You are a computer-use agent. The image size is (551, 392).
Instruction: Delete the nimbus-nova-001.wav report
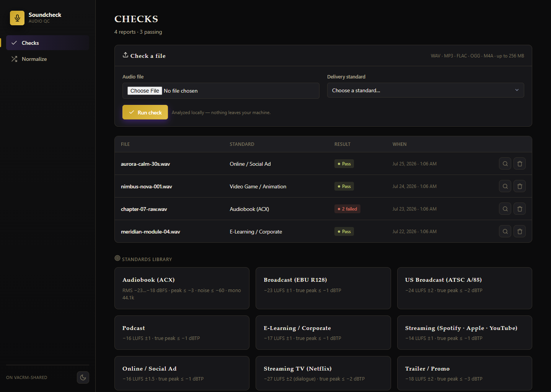pos(520,186)
